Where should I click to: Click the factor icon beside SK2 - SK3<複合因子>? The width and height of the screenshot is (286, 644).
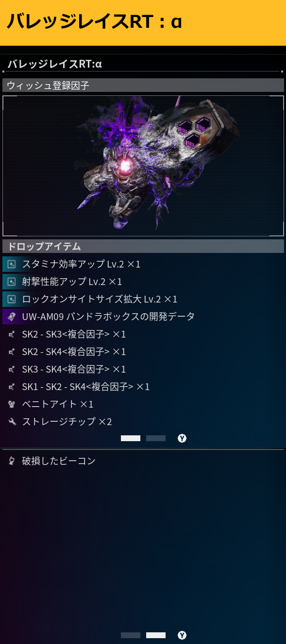(x=12, y=334)
